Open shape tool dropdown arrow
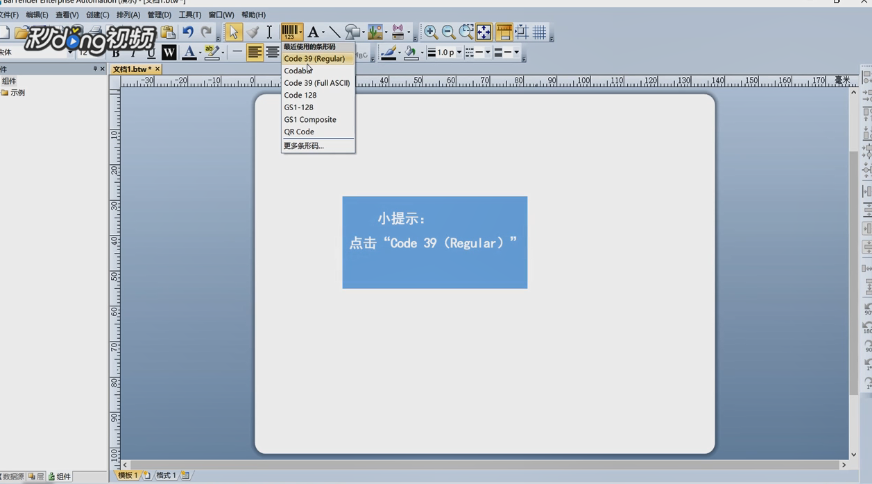 [363, 32]
